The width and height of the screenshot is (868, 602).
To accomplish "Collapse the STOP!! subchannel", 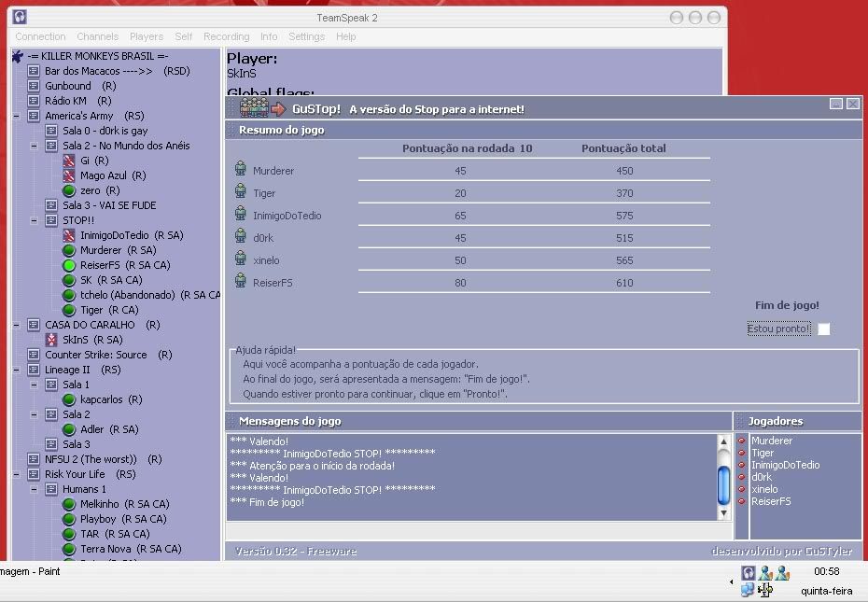I will [34, 220].
